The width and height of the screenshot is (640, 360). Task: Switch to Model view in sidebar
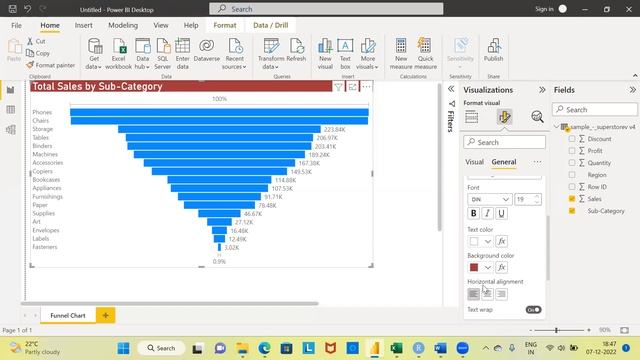(11, 130)
